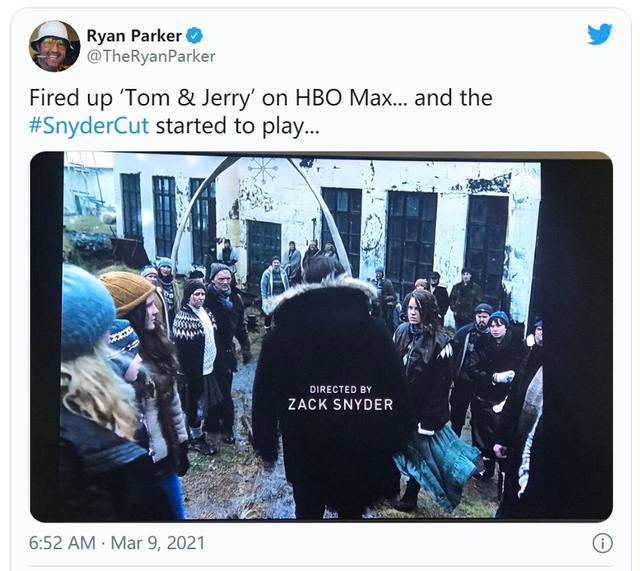Click the snowflake symbol on building wall
This screenshot has height=571, width=640.
pos(264,170)
